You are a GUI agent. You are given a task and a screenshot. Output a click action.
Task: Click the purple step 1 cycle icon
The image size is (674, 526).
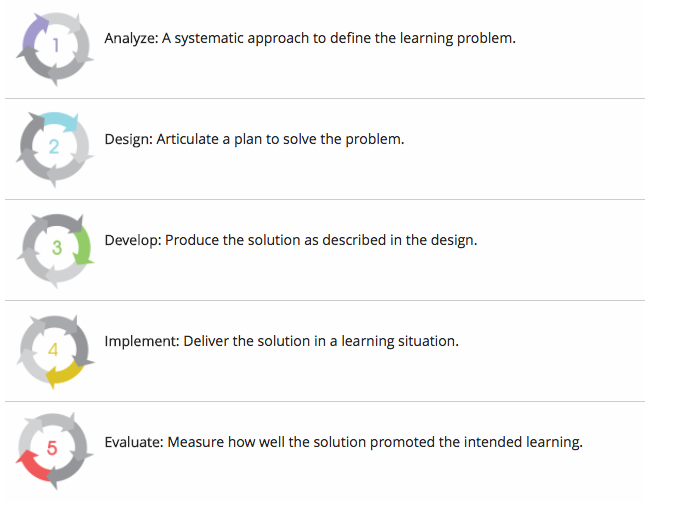(55, 49)
